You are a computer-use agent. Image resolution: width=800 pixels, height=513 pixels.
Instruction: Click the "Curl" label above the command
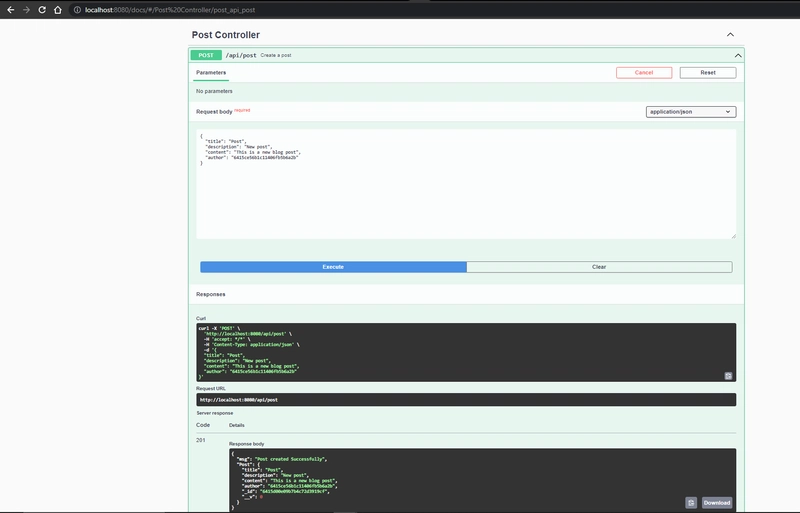click(201, 318)
